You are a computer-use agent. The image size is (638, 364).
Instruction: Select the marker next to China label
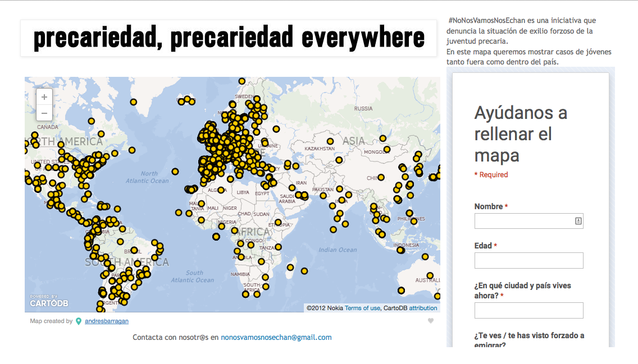[x=381, y=178]
